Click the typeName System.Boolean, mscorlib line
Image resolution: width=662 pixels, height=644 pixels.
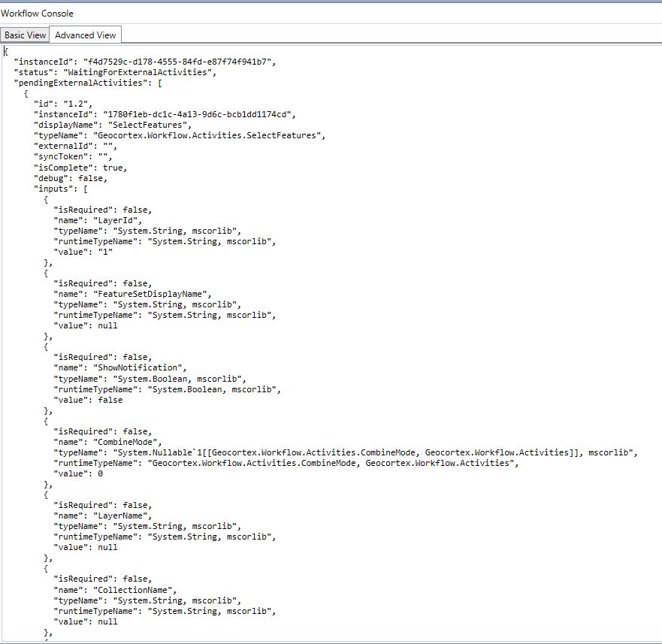pyautogui.click(x=150, y=379)
